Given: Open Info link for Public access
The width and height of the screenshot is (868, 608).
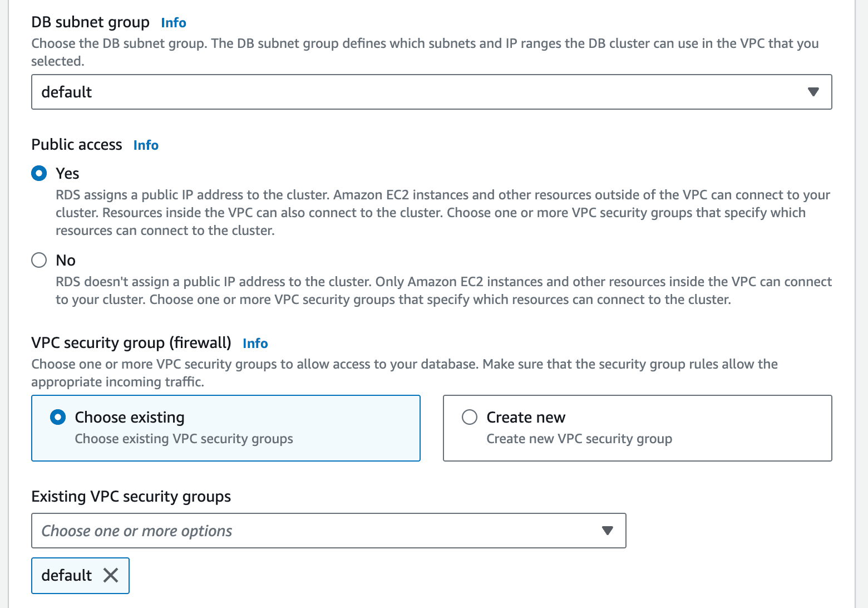Looking at the screenshot, I should tap(146, 145).
